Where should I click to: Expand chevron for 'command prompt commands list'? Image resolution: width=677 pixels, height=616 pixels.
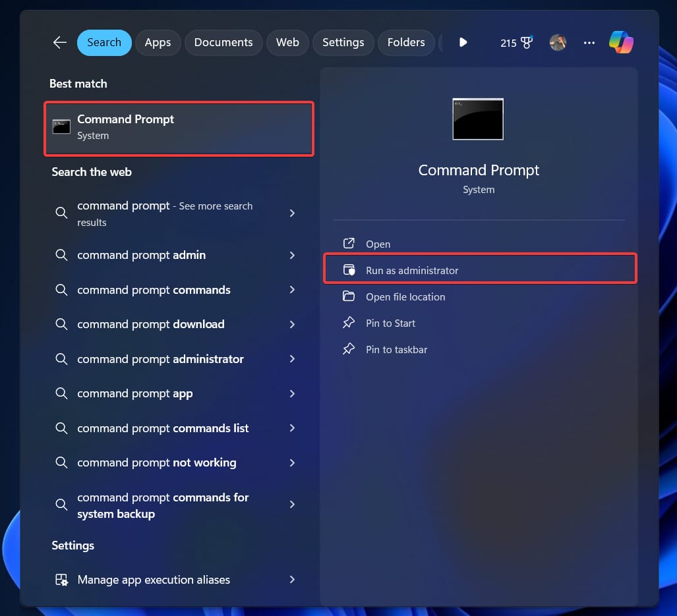pyautogui.click(x=292, y=428)
